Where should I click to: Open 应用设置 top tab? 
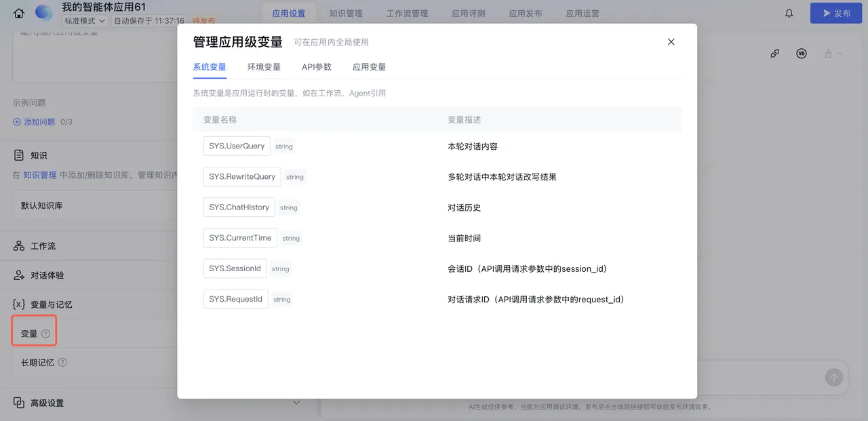[x=288, y=14]
